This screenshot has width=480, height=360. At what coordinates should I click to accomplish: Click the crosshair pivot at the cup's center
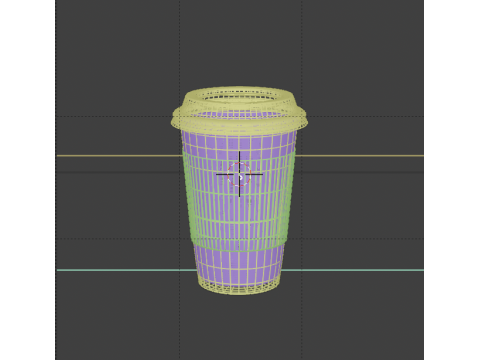239,174
